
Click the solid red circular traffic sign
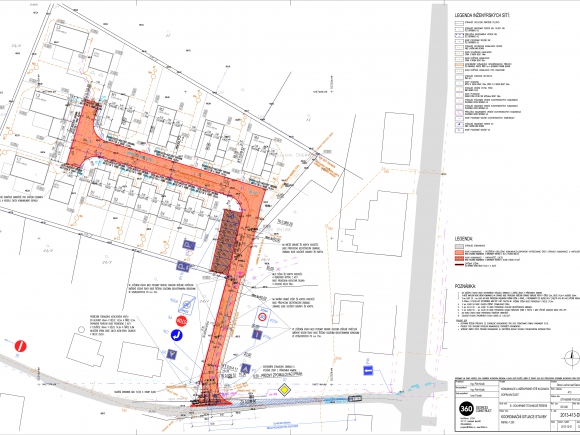point(181,321)
